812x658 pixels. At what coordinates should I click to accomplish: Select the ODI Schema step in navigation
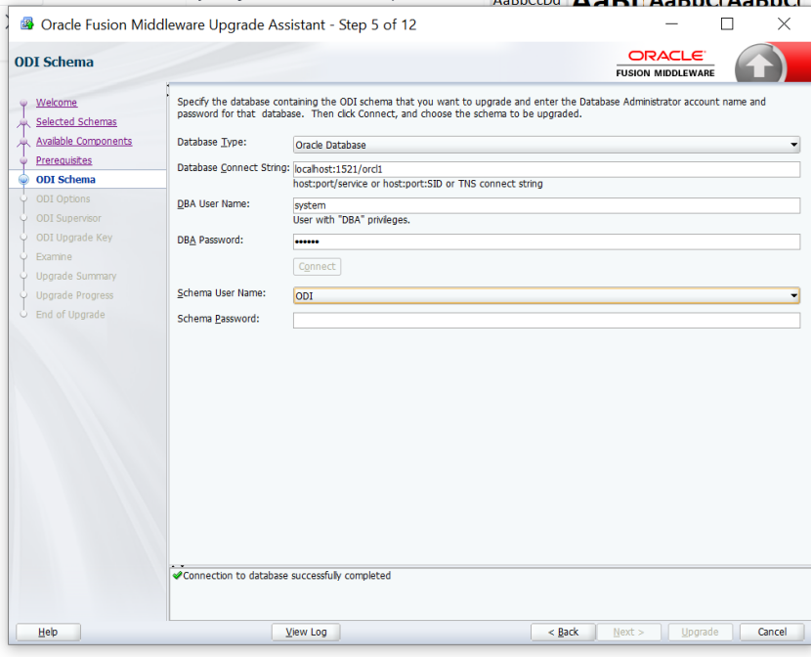(x=65, y=180)
